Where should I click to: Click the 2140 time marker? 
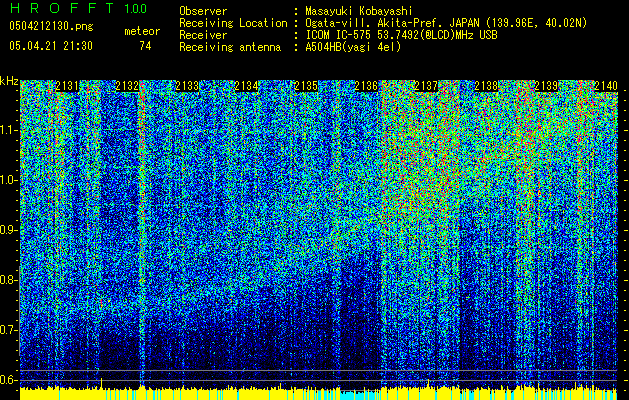pos(606,86)
